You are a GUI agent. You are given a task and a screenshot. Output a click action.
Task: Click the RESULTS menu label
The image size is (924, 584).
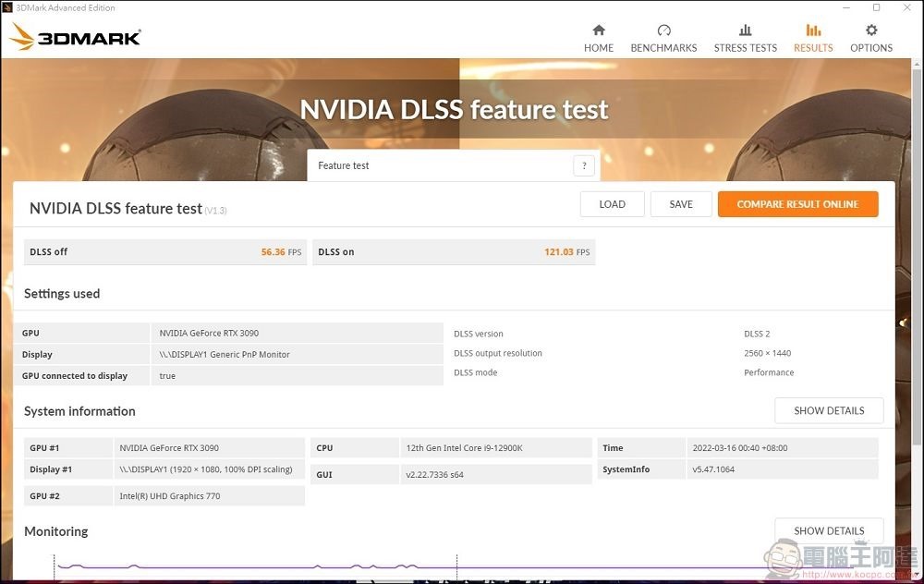(x=813, y=48)
